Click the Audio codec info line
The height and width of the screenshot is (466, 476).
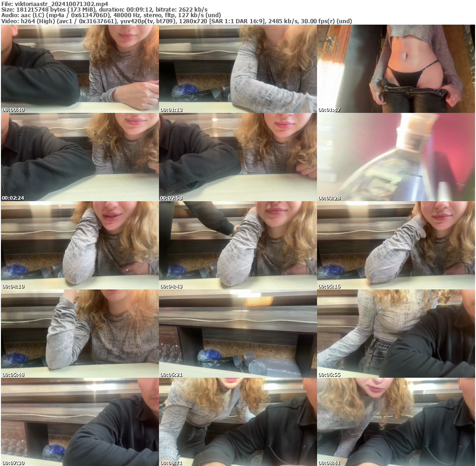pos(111,15)
